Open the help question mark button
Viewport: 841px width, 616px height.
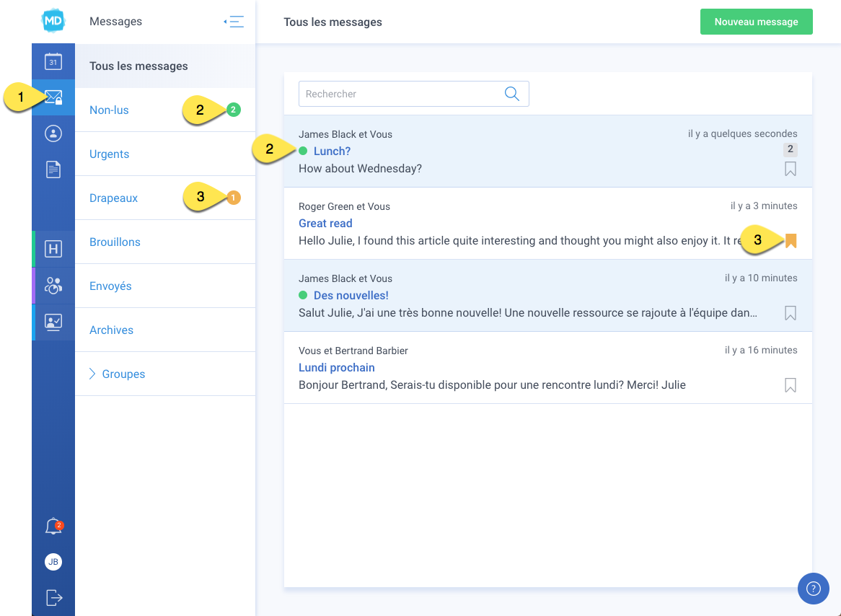tap(814, 589)
